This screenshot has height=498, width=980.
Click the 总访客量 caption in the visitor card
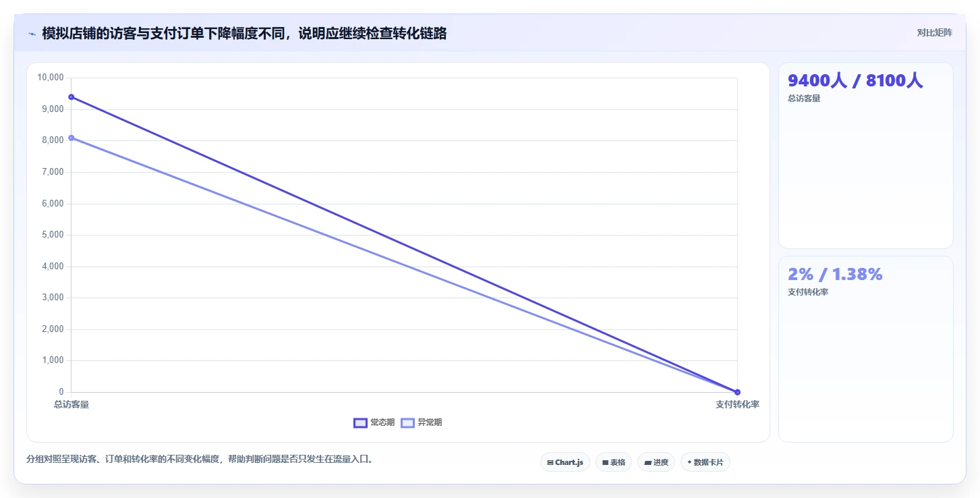click(x=804, y=99)
